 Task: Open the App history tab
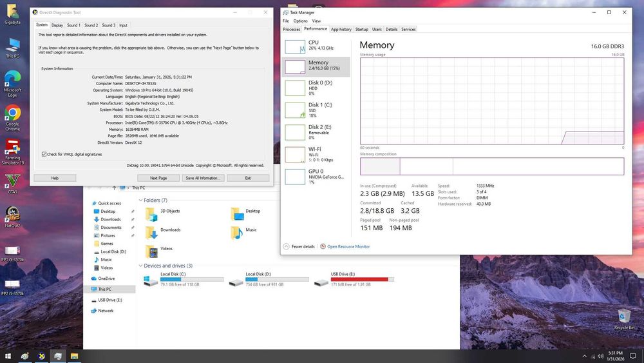point(341,30)
